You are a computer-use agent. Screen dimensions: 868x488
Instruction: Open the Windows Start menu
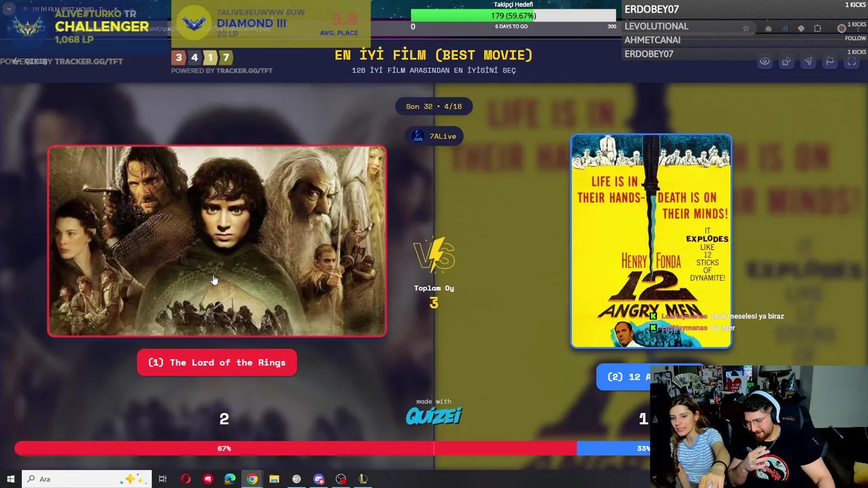[10, 479]
